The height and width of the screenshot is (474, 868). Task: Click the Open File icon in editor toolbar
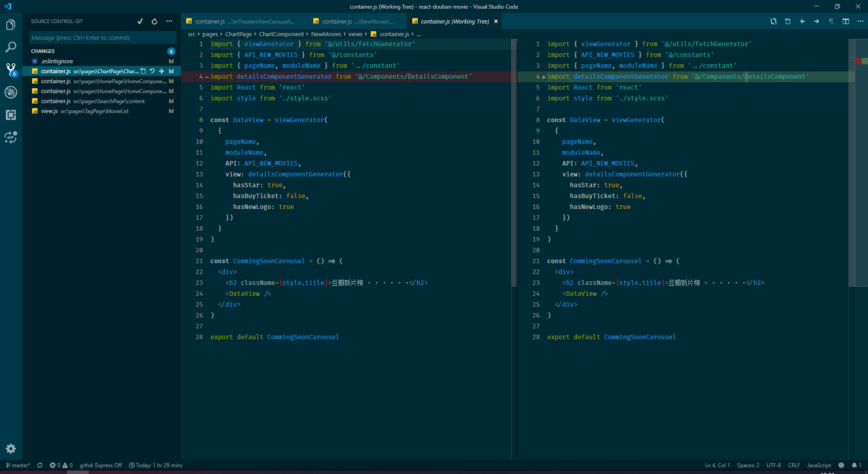point(788,21)
